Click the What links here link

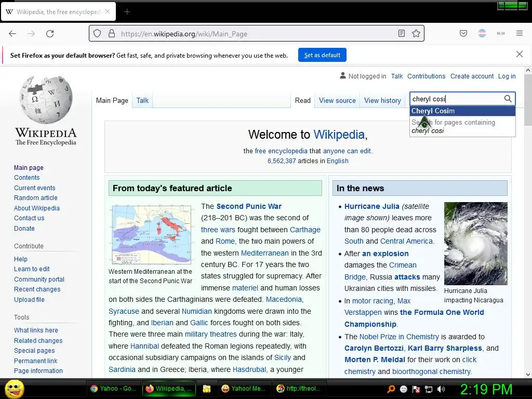pyautogui.click(x=36, y=330)
